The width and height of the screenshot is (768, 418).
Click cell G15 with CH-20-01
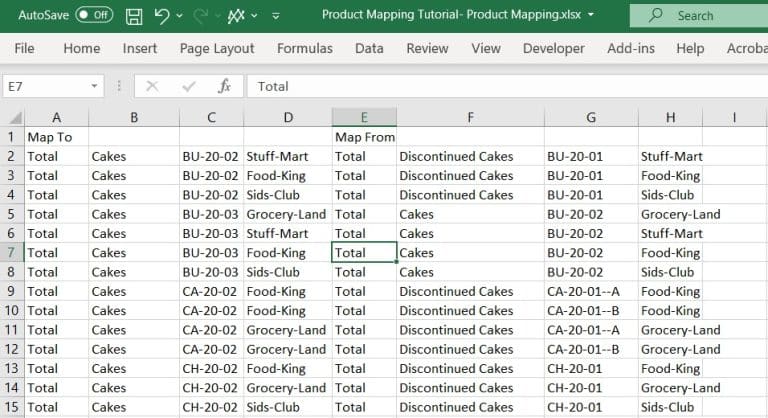point(591,407)
